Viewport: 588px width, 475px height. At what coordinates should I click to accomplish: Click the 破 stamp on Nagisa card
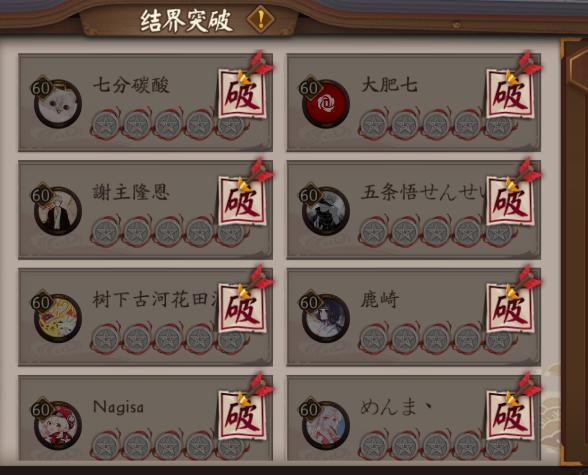click(242, 415)
